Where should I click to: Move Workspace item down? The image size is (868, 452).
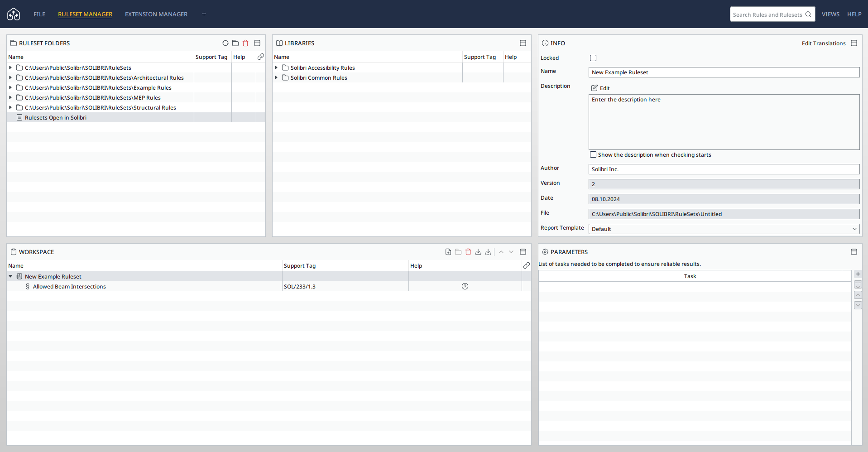coord(511,252)
